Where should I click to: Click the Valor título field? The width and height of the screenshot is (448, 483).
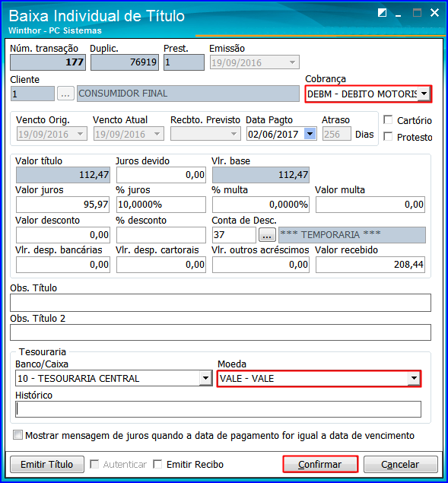[63, 175]
